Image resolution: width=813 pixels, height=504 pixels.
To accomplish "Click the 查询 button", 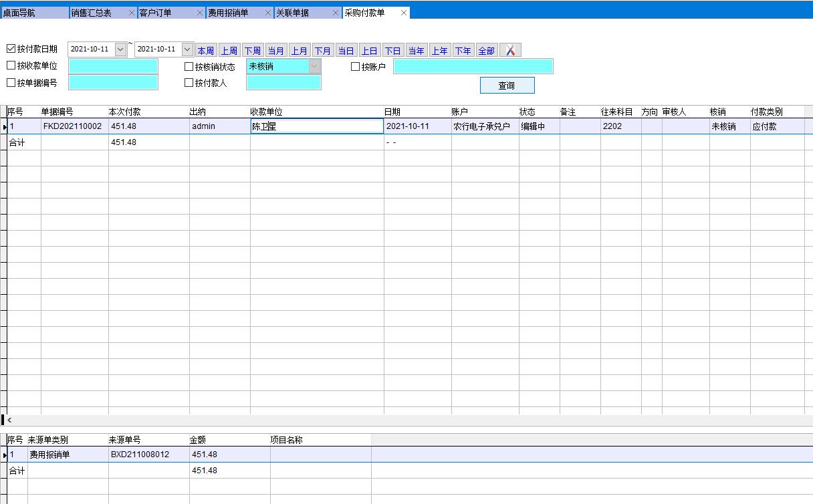I will tap(507, 85).
